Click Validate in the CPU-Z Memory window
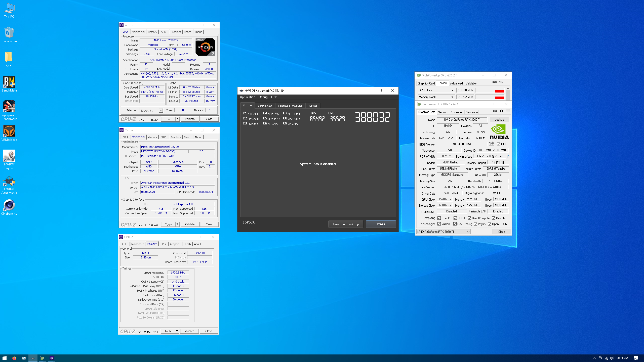The height and width of the screenshot is (362, 644). tap(189, 331)
